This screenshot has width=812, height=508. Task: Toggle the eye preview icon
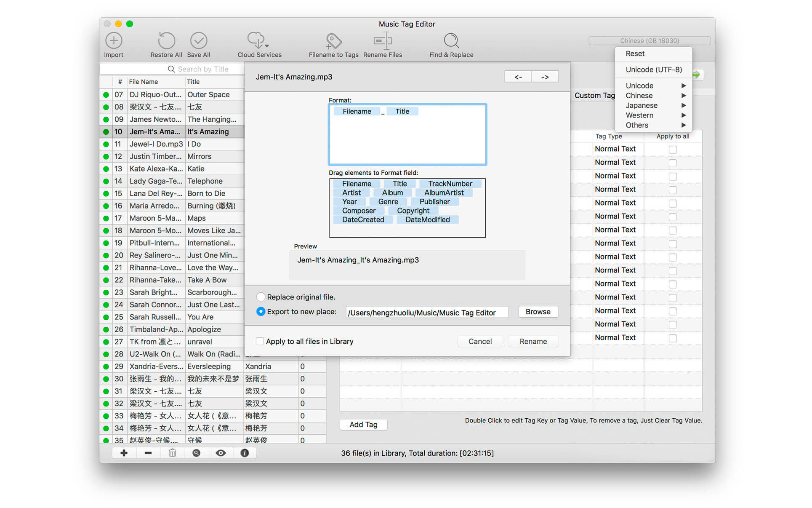221,453
